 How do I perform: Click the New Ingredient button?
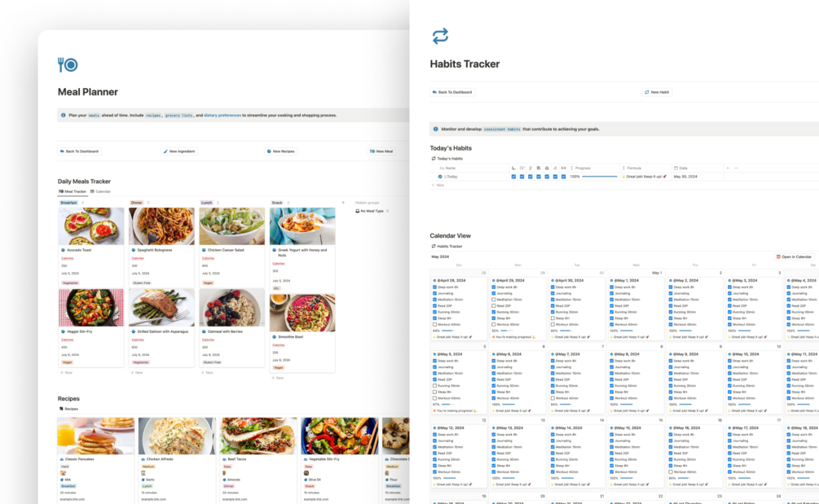(179, 151)
